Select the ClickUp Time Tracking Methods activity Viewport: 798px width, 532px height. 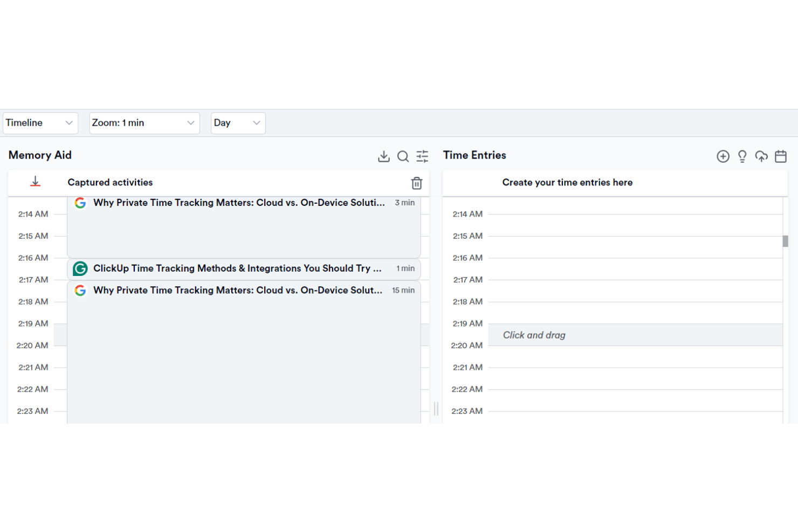(x=244, y=269)
